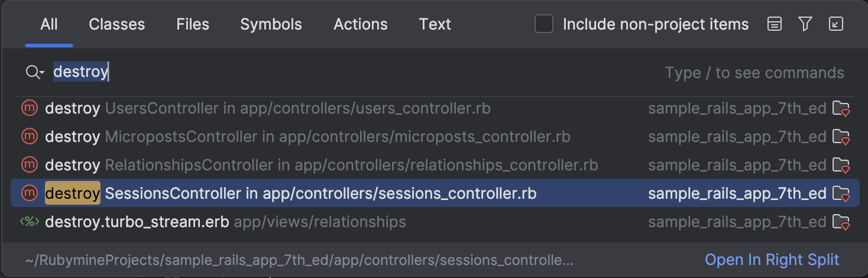Click Open In Right Split link
Screen dimensions: 868x278
[772, 260]
